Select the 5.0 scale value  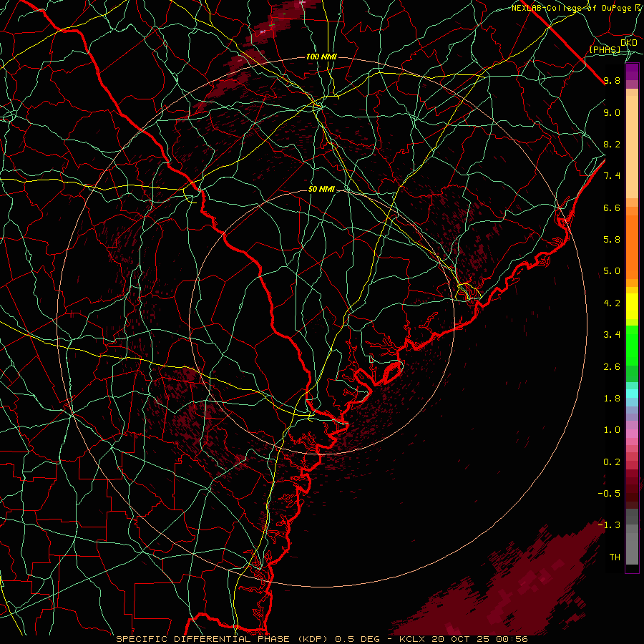pyautogui.click(x=612, y=271)
